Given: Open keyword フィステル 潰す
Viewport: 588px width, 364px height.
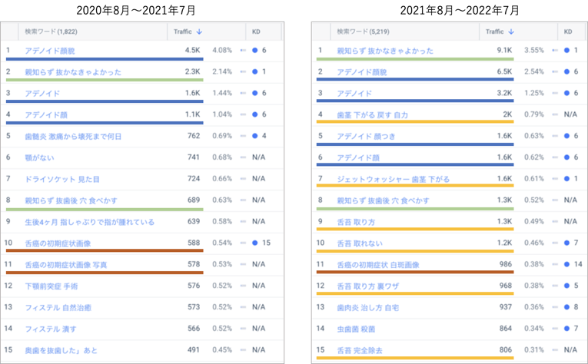Looking at the screenshot, I should [51, 329].
